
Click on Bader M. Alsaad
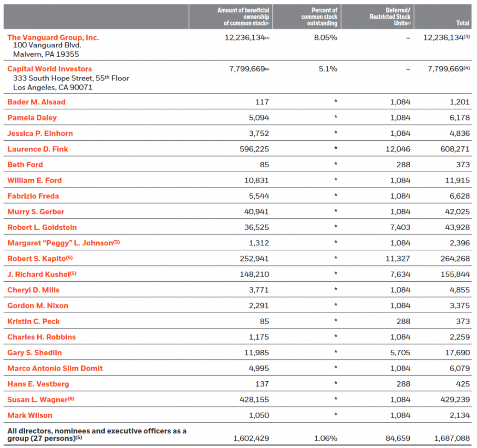click(x=36, y=102)
